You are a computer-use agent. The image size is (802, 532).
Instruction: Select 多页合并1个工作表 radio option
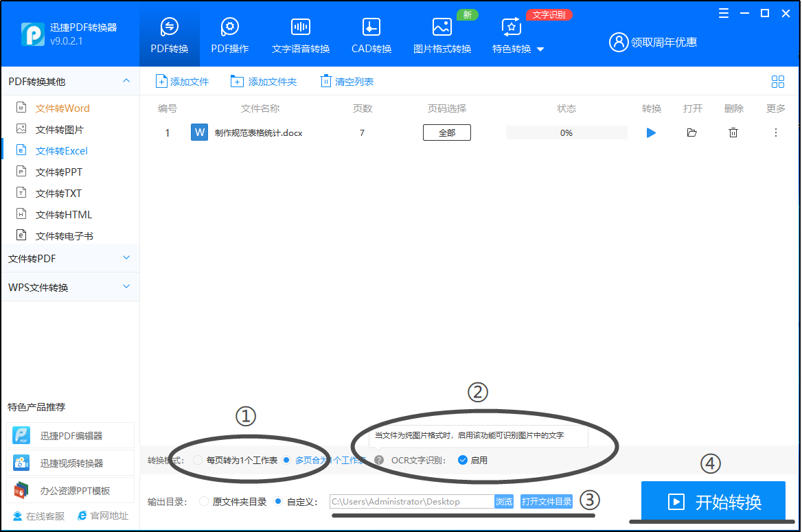click(x=286, y=460)
